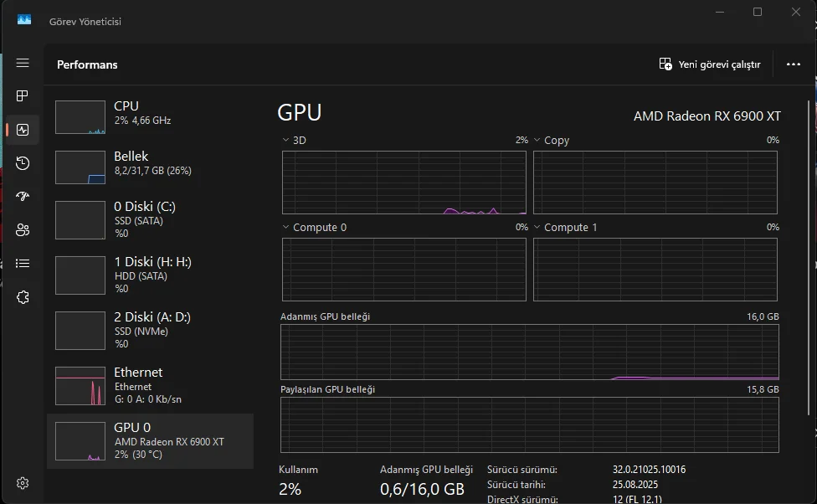Click the Yeni görevi çalıştır button

click(710, 64)
